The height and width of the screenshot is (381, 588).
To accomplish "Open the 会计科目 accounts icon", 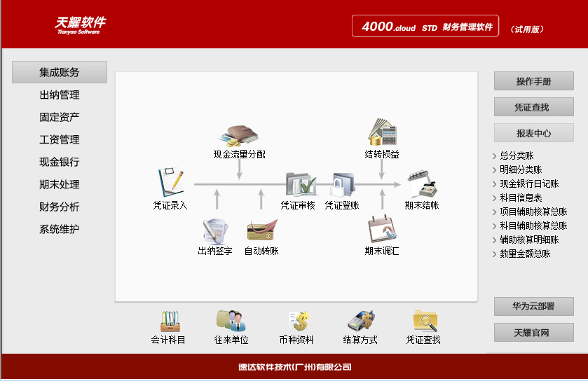I will [x=170, y=321].
